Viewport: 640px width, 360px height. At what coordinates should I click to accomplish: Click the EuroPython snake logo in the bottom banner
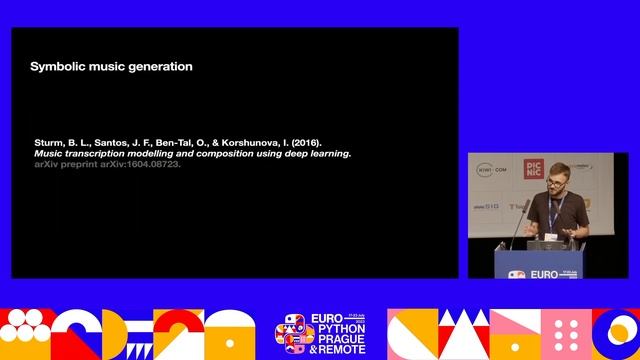[295, 334]
